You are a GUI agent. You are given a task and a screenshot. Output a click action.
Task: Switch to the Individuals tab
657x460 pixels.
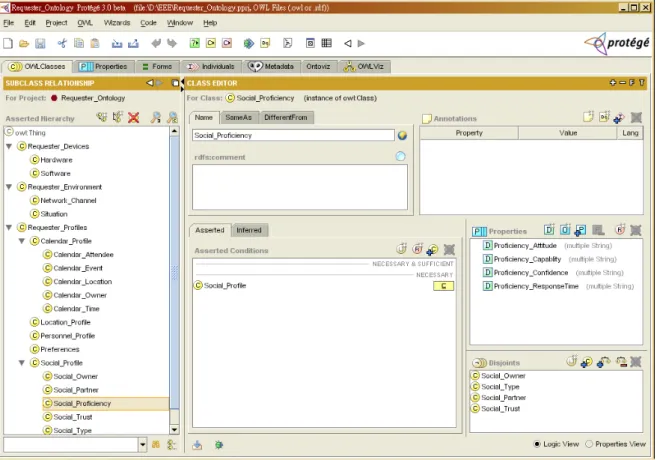pos(211,67)
